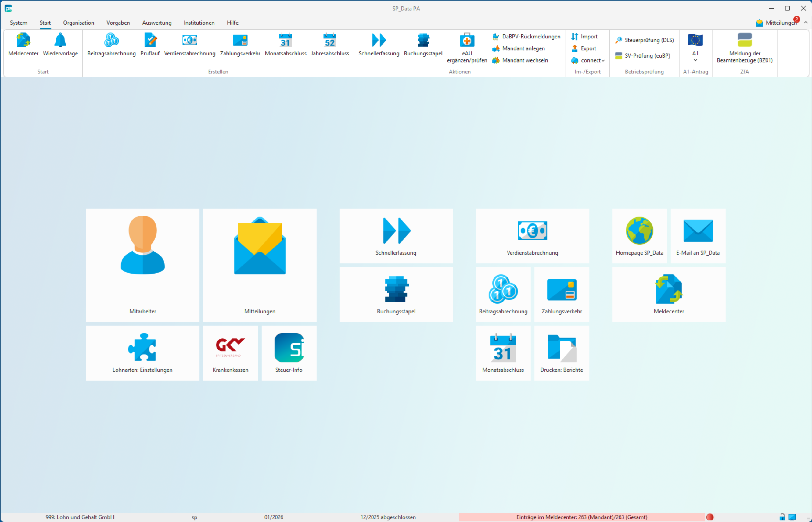Collapse the ribbon with chevron
Image resolution: width=812 pixels, height=522 pixels.
coord(806,22)
